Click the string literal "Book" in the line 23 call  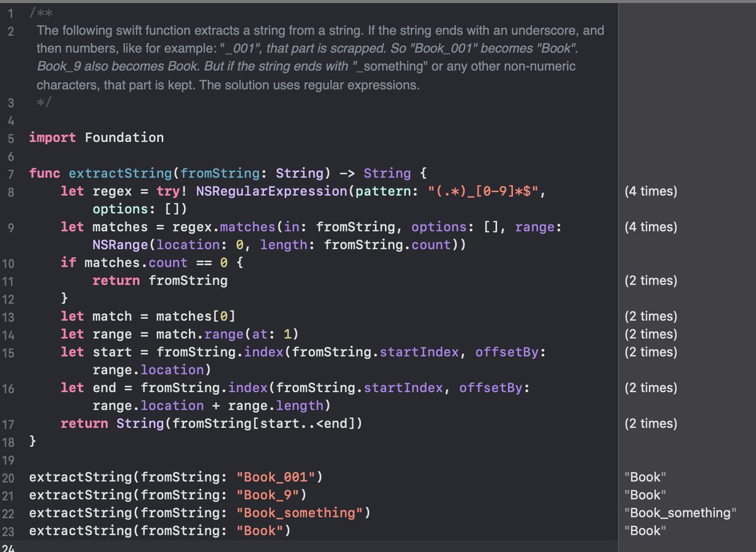coord(260,531)
